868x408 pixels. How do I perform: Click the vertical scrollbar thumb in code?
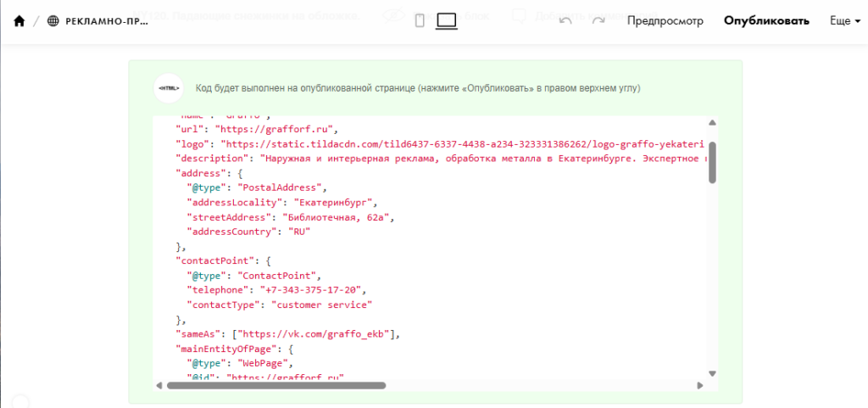click(x=712, y=162)
